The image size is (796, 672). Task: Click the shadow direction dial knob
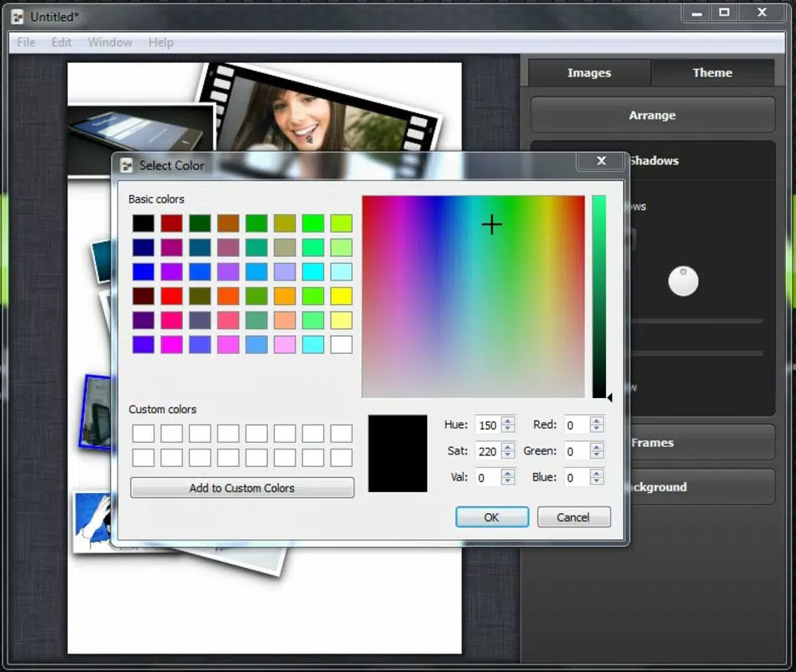click(683, 281)
